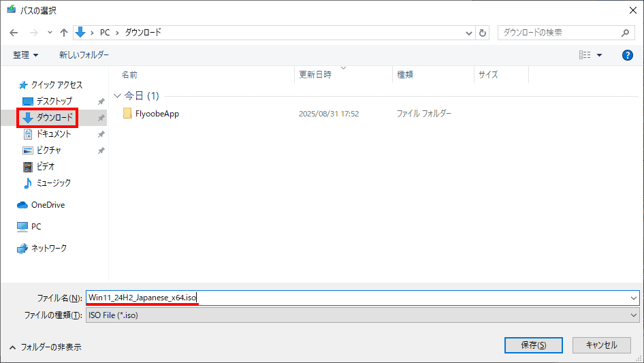Select PC in navigation pane

[x=29, y=227]
